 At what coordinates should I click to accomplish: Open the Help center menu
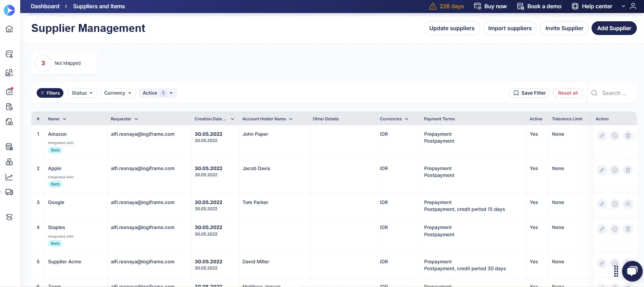(592, 6)
